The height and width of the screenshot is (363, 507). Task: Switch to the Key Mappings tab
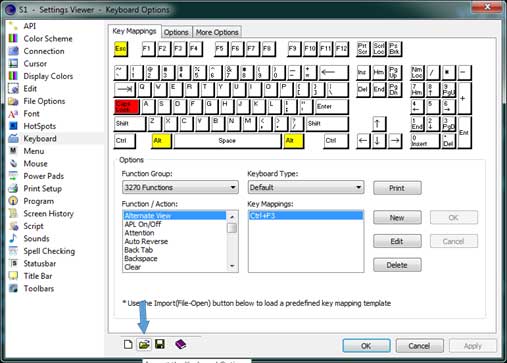(x=134, y=31)
